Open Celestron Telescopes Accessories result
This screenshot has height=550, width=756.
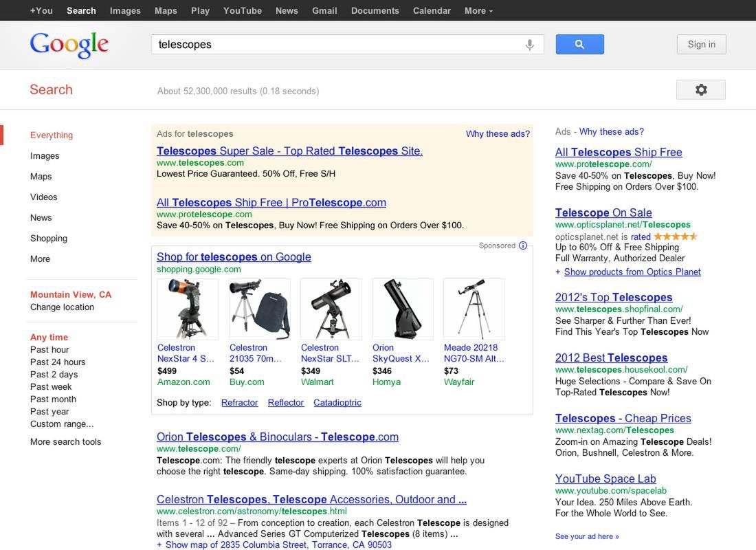tap(311, 499)
